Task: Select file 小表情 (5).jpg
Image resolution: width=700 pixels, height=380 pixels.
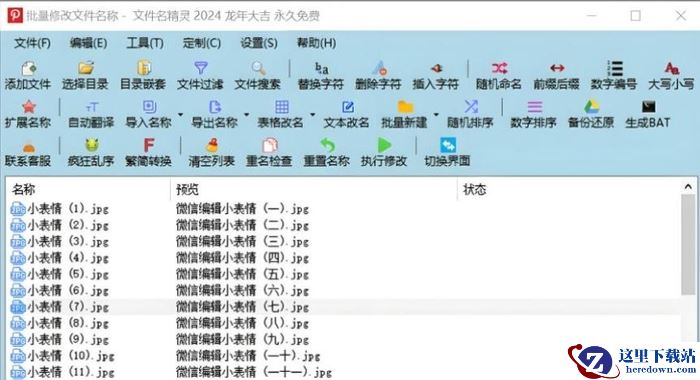Action: click(x=60, y=274)
